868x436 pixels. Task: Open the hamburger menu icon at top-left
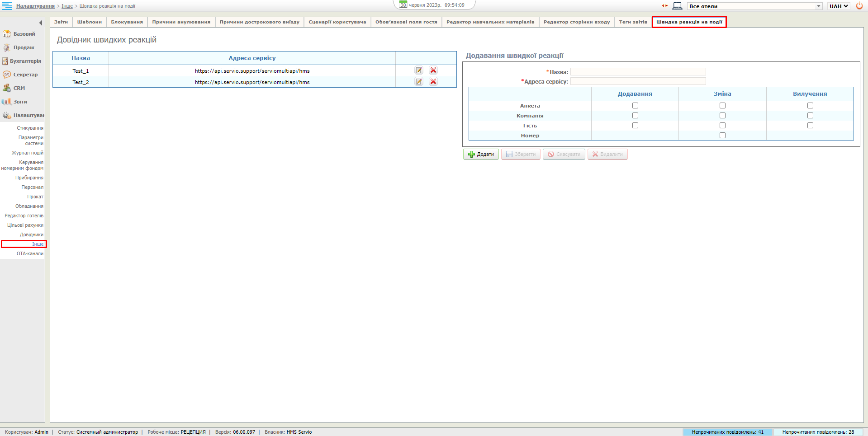[7, 6]
